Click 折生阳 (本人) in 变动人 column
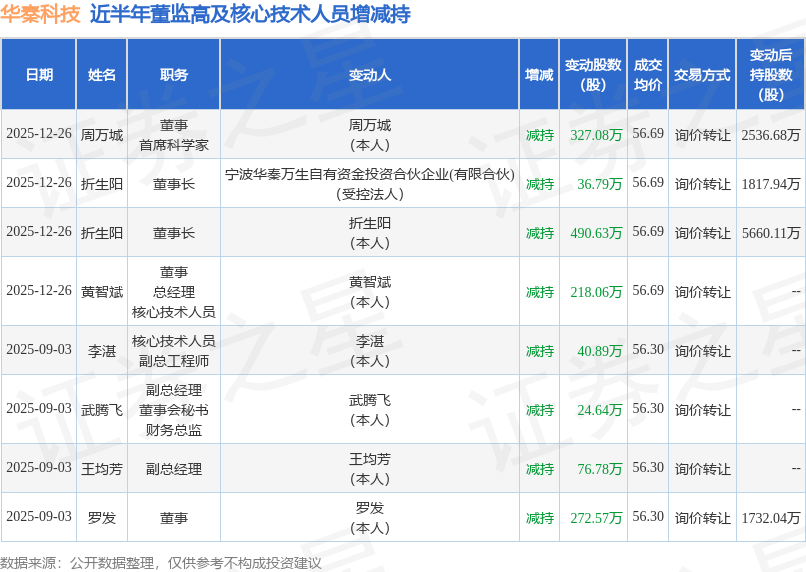The width and height of the screenshot is (806, 572). (370, 233)
